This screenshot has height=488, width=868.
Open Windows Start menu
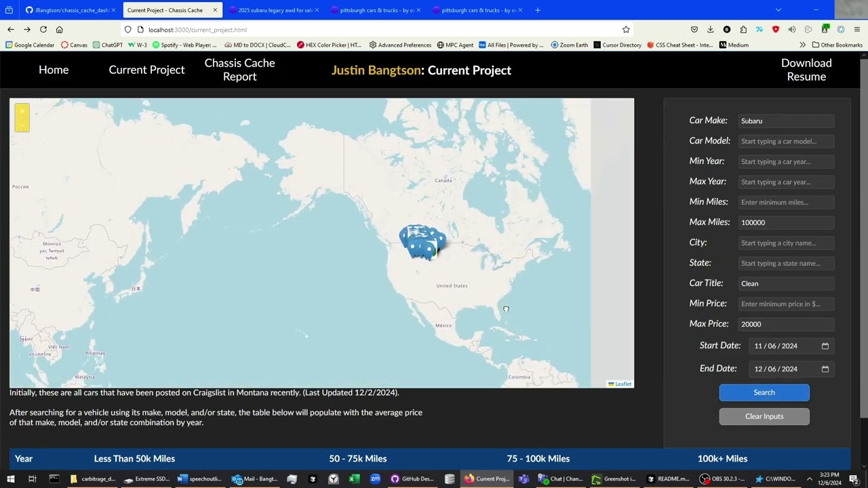coord(11,479)
